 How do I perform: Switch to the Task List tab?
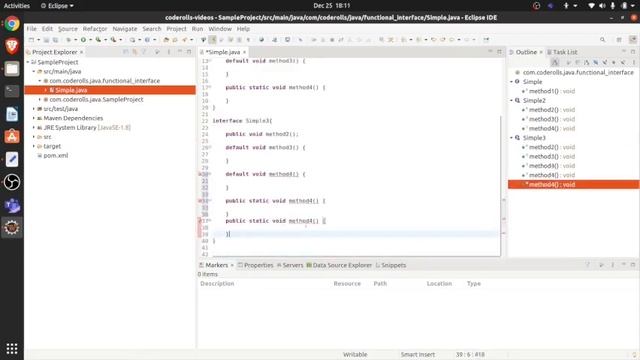point(562,52)
